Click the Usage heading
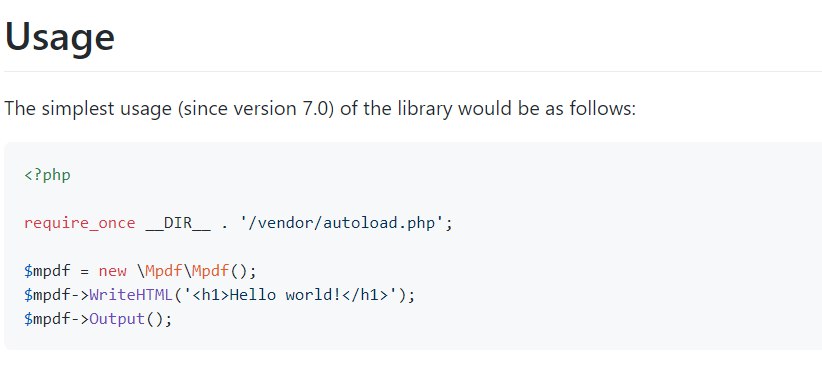 pos(59,37)
